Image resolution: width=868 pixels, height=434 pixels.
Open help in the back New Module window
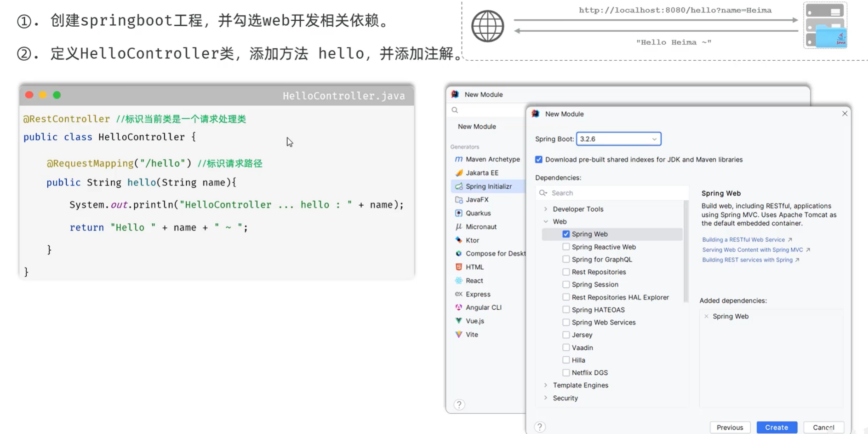click(459, 405)
